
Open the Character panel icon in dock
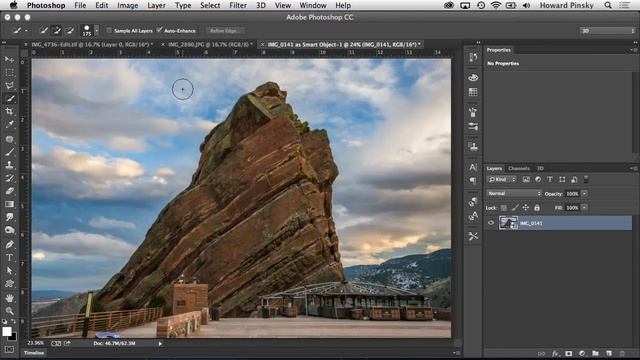coord(473,167)
